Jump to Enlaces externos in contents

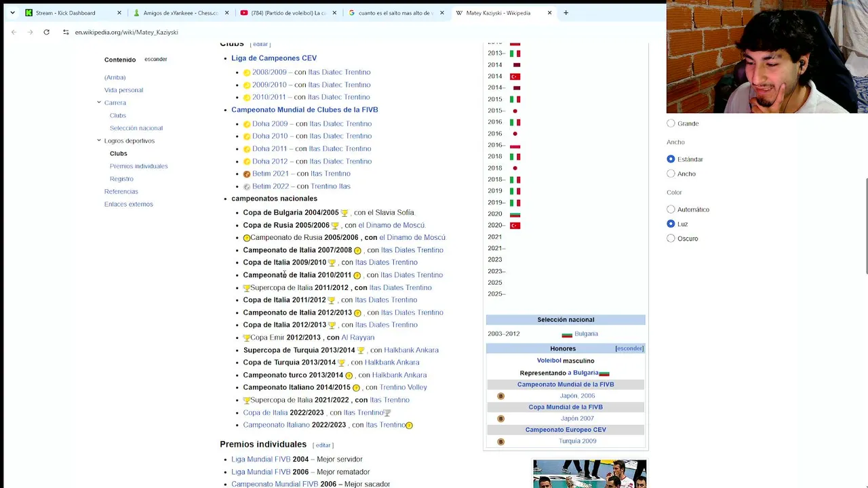click(x=128, y=204)
